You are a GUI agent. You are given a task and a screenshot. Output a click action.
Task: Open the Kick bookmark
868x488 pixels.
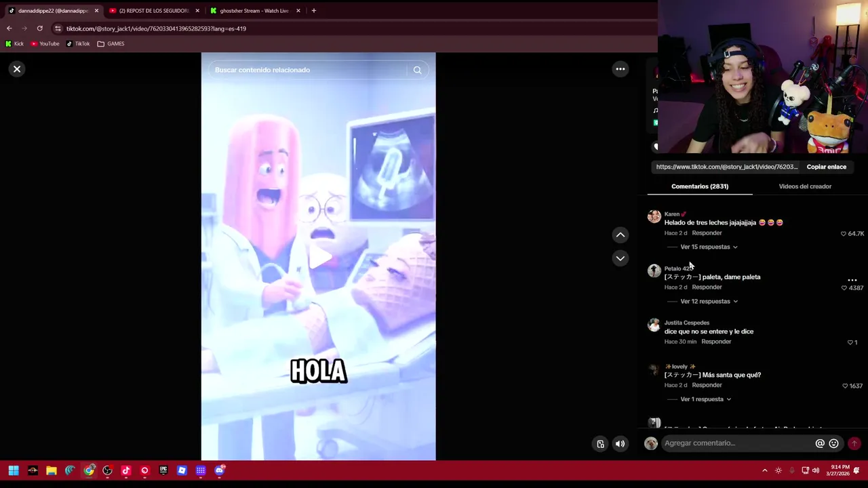[x=14, y=43]
